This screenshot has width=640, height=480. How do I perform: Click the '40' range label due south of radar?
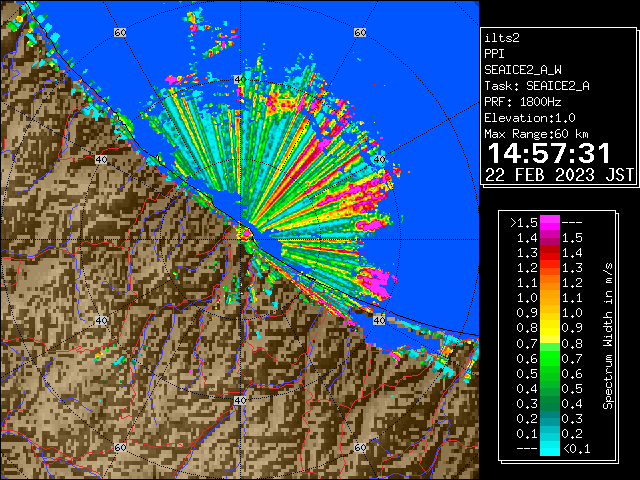coord(240,400)
